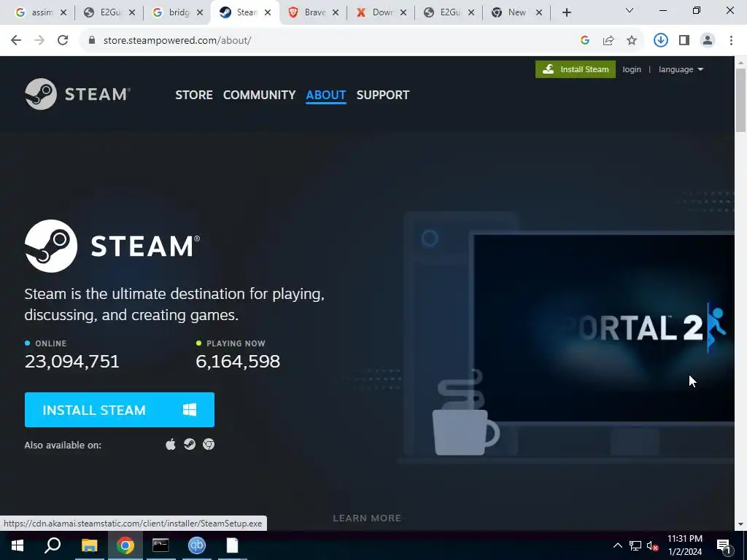Open Chrome downloads icon
Screen dimensions: 747x560
point(661,41)
